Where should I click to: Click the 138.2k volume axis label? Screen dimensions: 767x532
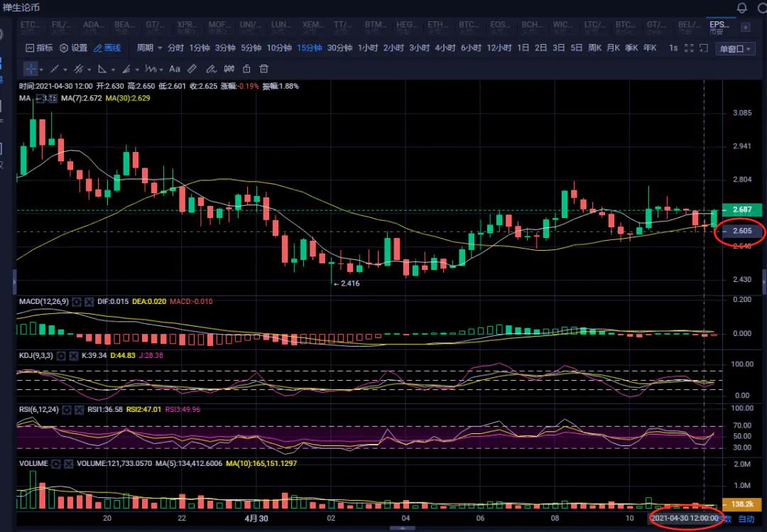click(x=742, y=504)
